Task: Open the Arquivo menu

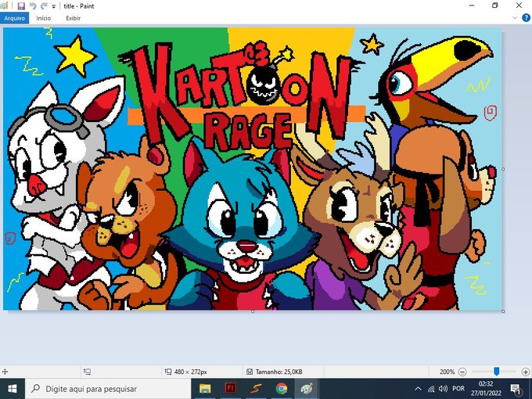Action: click(15, 18)
